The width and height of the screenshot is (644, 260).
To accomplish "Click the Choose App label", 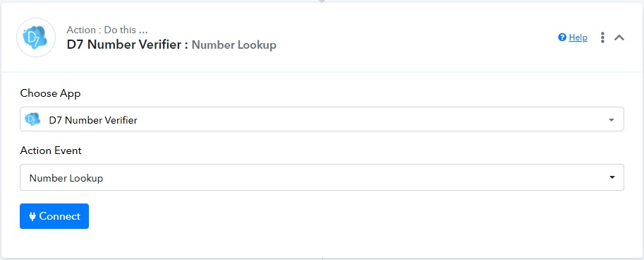I will coord(51,94).
